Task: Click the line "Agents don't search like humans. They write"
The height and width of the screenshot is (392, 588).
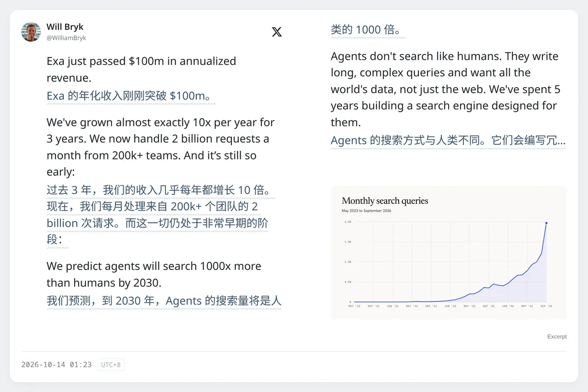Action: click(444, 56)
